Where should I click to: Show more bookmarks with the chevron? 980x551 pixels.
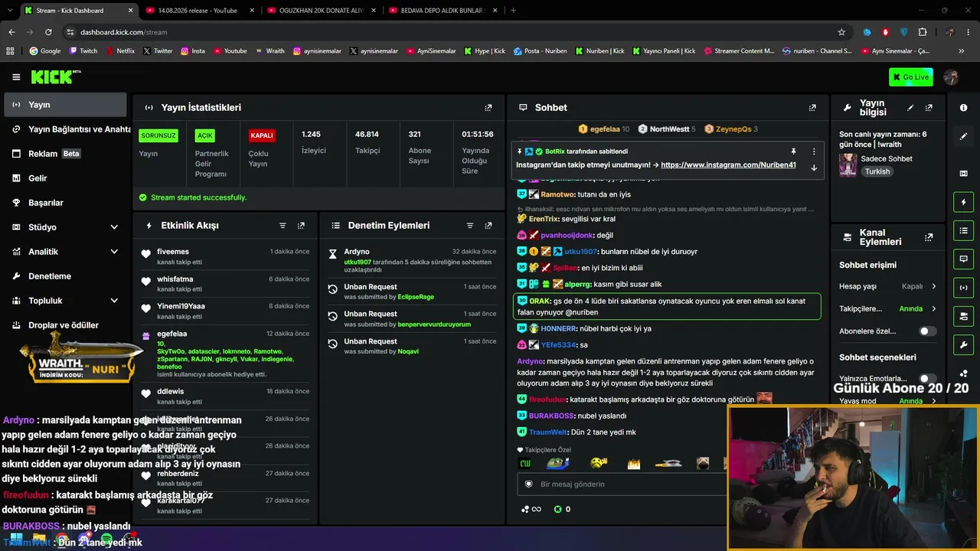(962, 51)
